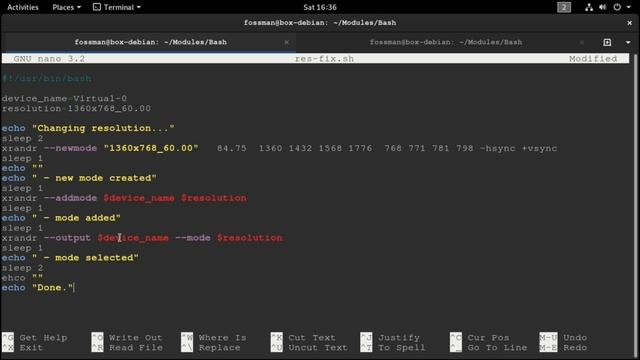Close the terminal window
The height and width of the screenshot is (360, 640).
click(629, 23)
